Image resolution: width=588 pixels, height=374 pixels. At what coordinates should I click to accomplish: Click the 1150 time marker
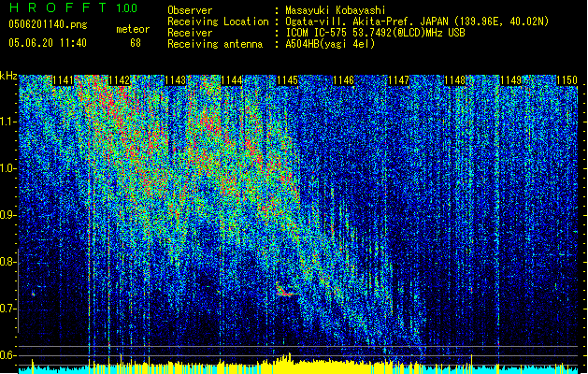[566, 80]
